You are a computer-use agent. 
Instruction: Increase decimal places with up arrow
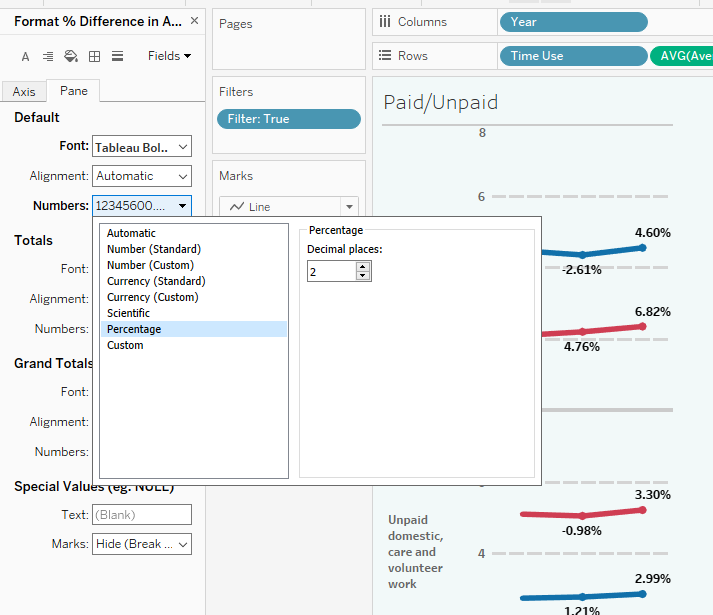(x=362, y=267)
